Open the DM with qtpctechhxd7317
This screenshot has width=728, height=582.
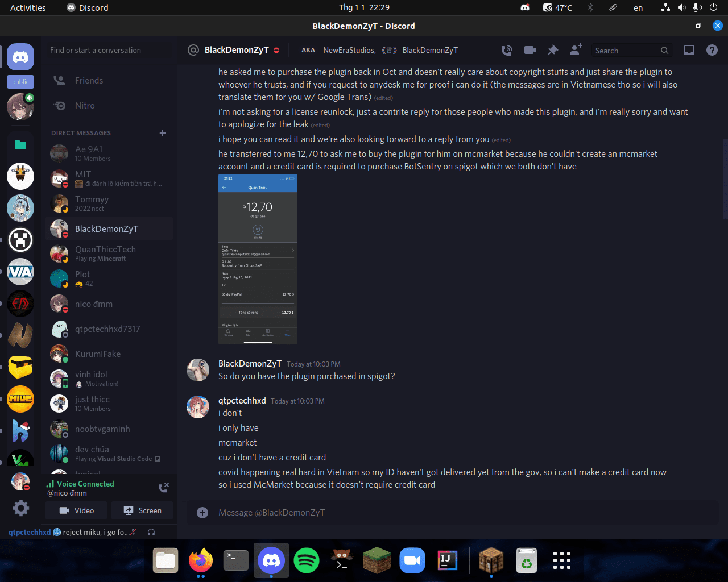[x=109, y=329]
